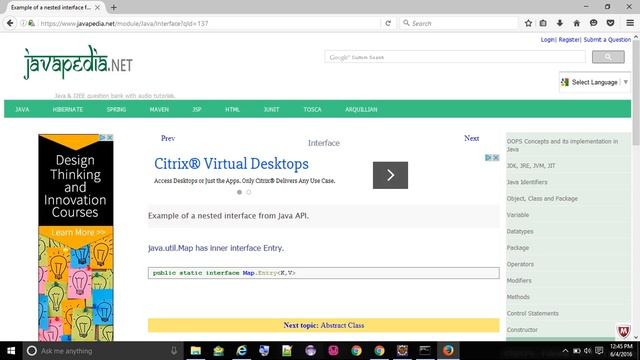
Task: Reload the page with the refresh icon
Action: [x=388, y=23]
